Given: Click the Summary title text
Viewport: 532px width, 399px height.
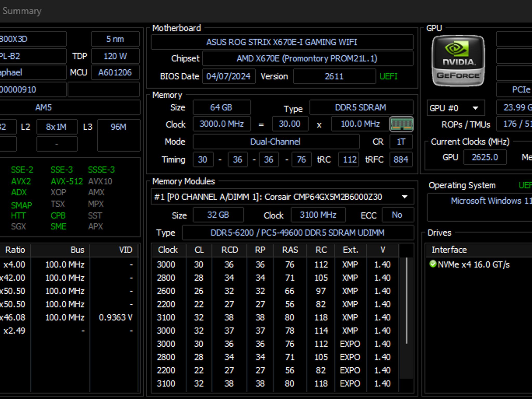Looking at the screenshot, I should (x=22, y=11).
